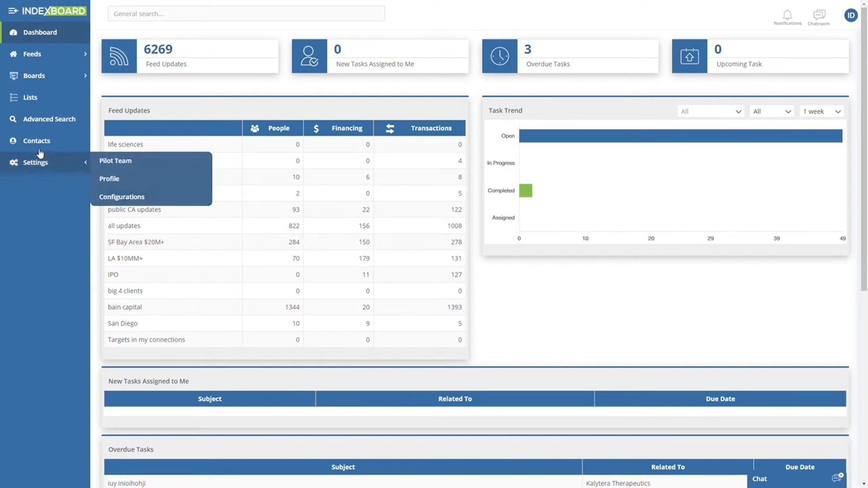Select Configurations from Settings submenu
Screen dimensions: 868x488
coord(122,197)
